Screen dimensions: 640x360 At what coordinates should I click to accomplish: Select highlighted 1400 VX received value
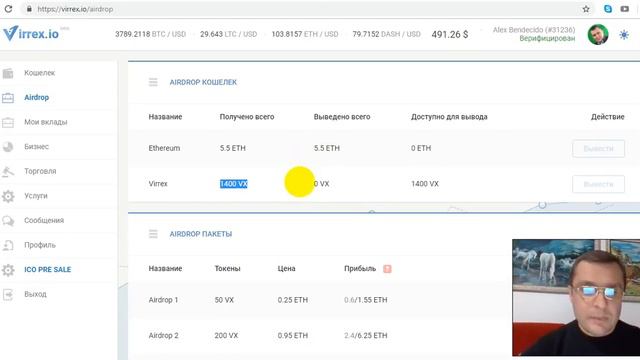(x=233, y=184)
